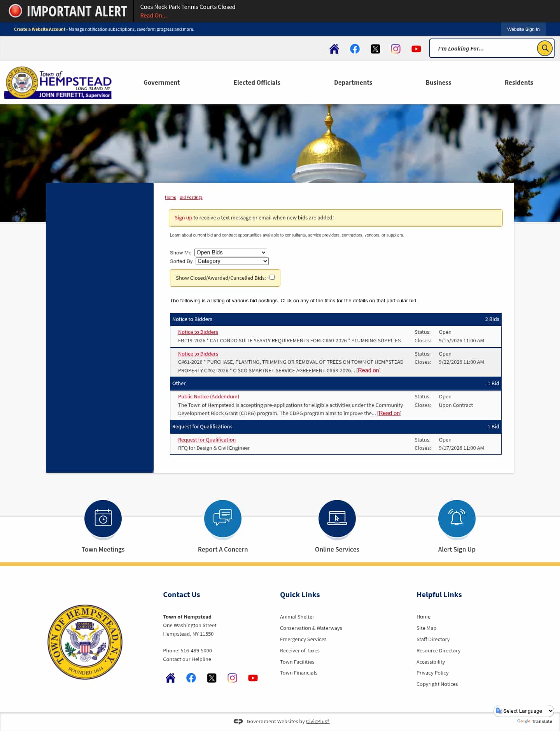The width and height of the screenshot is (560, 731).
Task: Click the Town Meetings label
Action: [103, 549]
